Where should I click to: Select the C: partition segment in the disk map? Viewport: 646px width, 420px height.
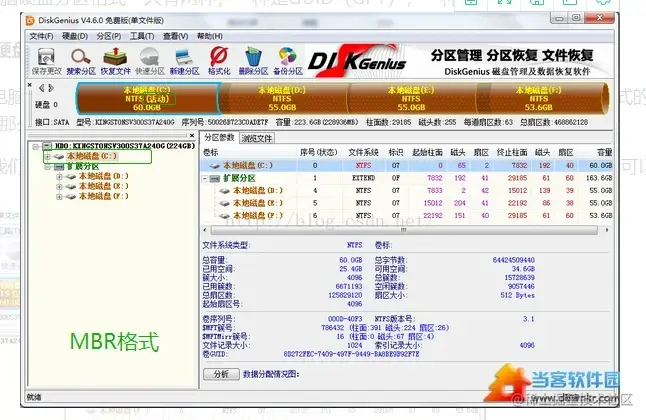pyautogui.click(x=147, y=99)
